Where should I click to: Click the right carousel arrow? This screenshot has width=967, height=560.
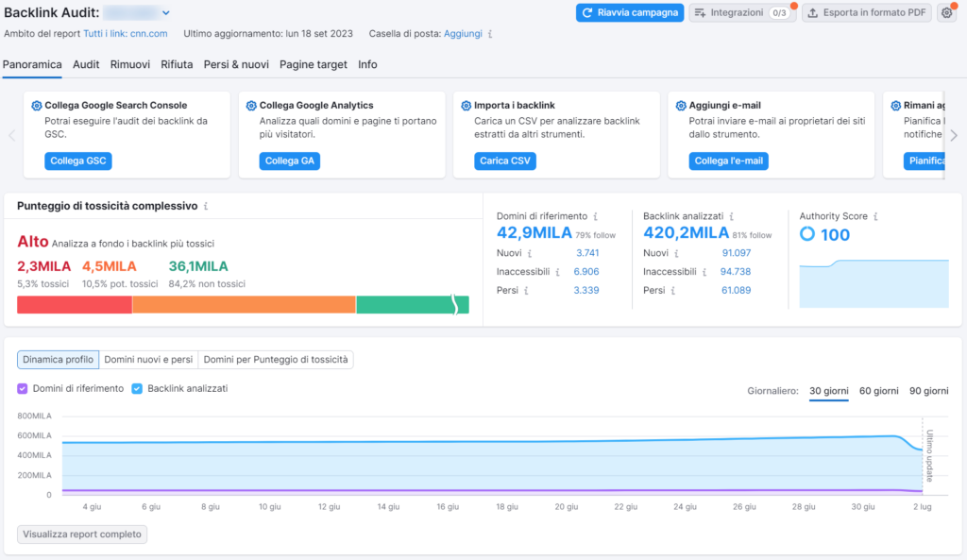coord(954,135)
